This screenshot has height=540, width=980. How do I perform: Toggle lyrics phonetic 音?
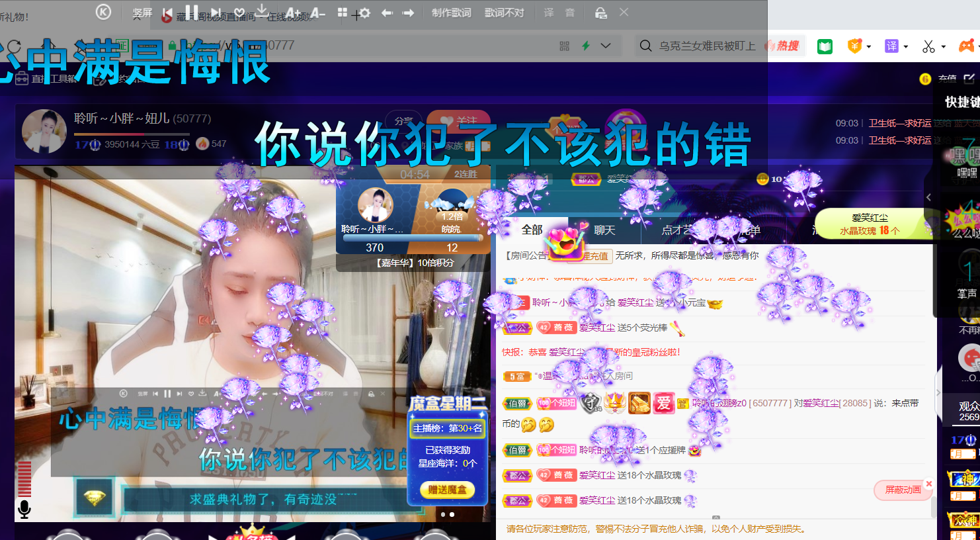click(570, 13)
